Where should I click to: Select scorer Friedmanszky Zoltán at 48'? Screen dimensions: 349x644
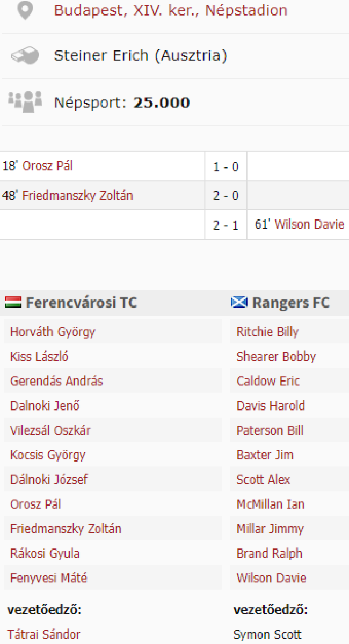pos(77,195)
